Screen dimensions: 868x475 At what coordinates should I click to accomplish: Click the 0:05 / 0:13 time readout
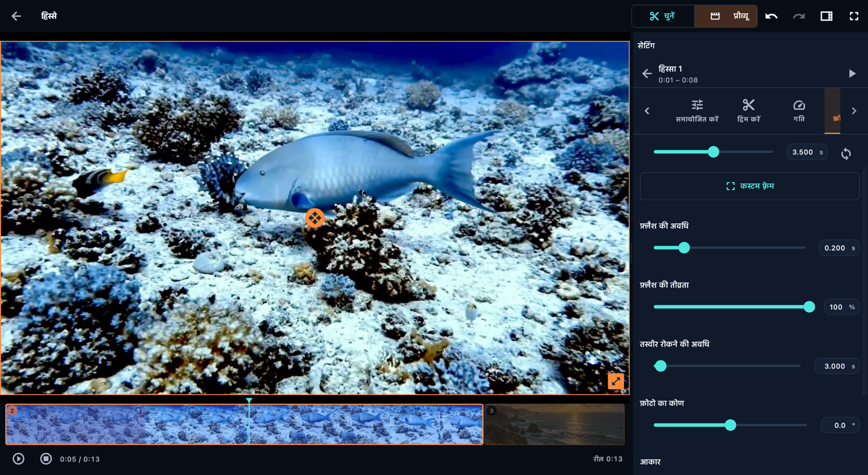tap(80, 459)
